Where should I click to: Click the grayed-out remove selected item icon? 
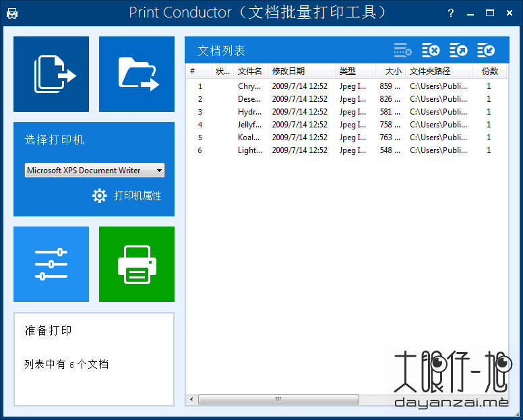point(402,51)
